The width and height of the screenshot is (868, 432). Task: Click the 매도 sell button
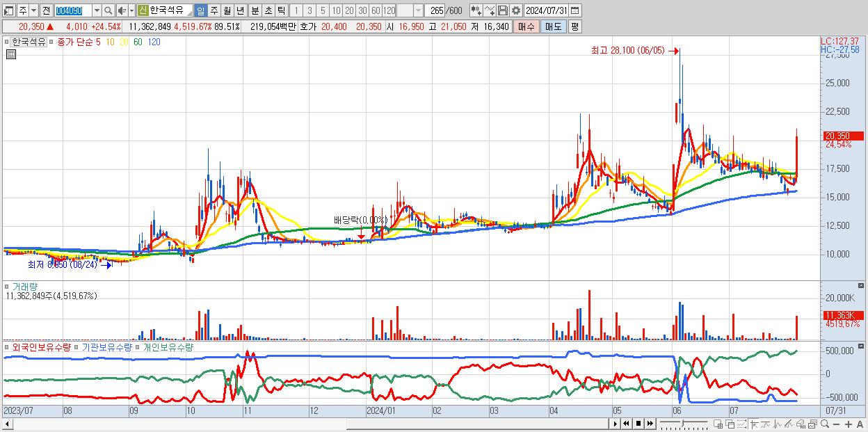click(553, 26)
